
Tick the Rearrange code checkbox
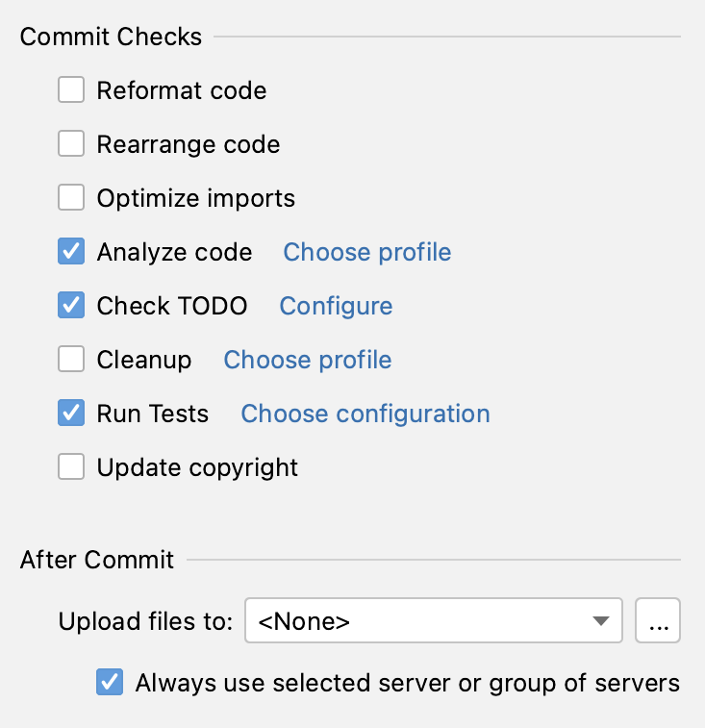click(x=71, y=143)
